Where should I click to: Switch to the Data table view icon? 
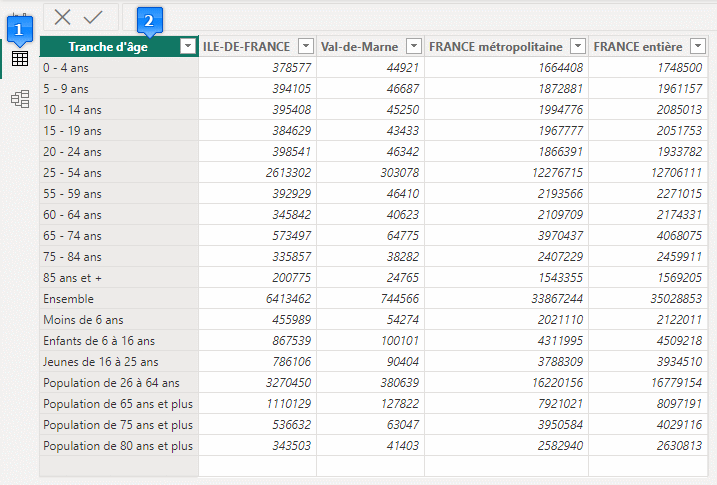click(x=19, y=59)
